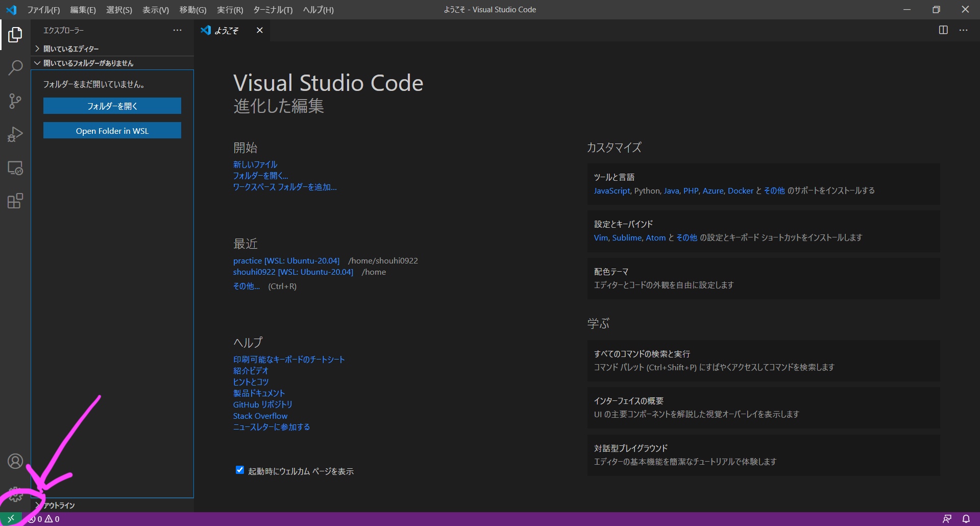This screenshot has width=980, height=526.
Task: Open the Accounts icon in activity bar
Action: point(15,461)
